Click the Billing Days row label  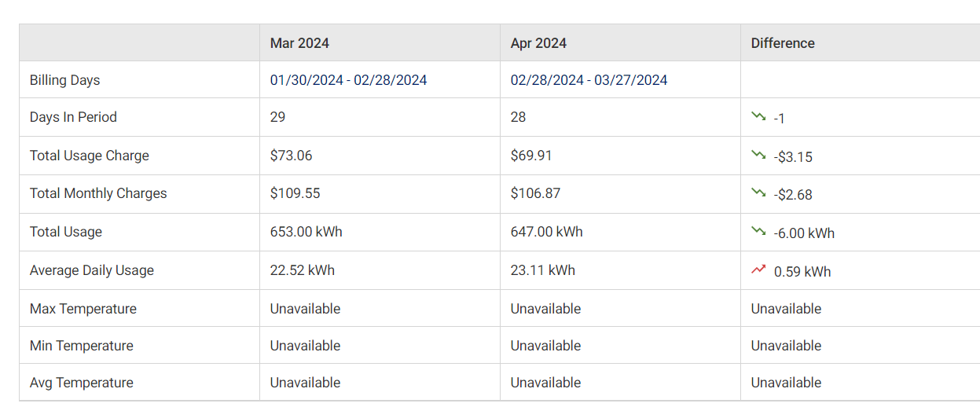(x=65, y=80)
